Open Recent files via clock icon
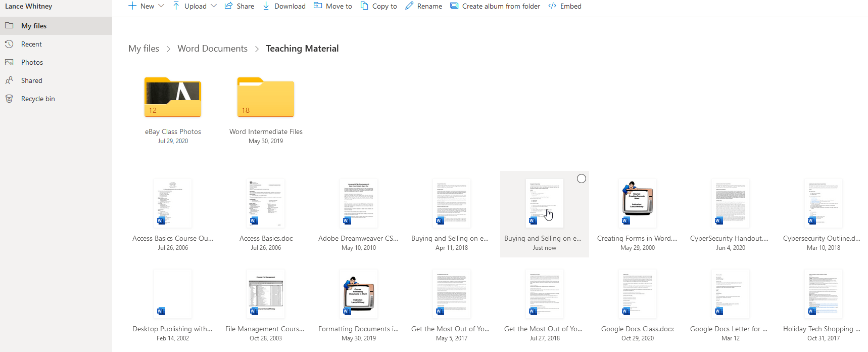The height and width of the screenshot is (352, 868). [x=9, y=44]
